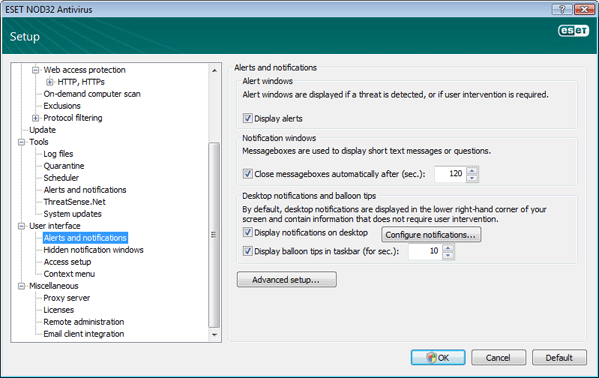599x378 pixels.
Task: Select HTTP, HTTPs tree item
Action: click(x=81, y=82)
